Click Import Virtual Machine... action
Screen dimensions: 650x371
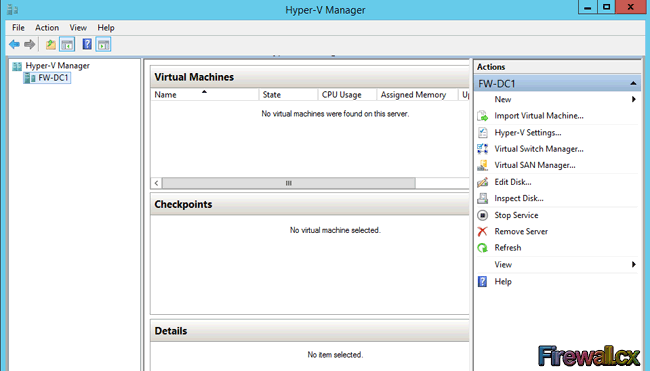(539, 116)
